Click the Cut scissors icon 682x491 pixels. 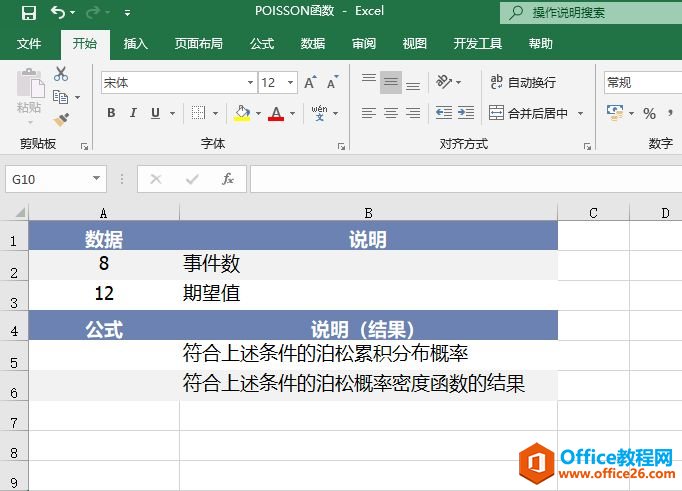[61, 74]
